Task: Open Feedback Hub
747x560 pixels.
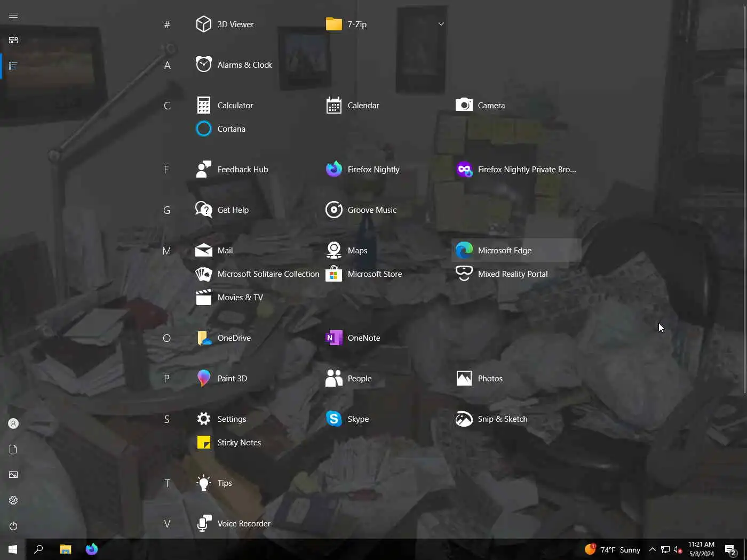Action: (256, 169)
